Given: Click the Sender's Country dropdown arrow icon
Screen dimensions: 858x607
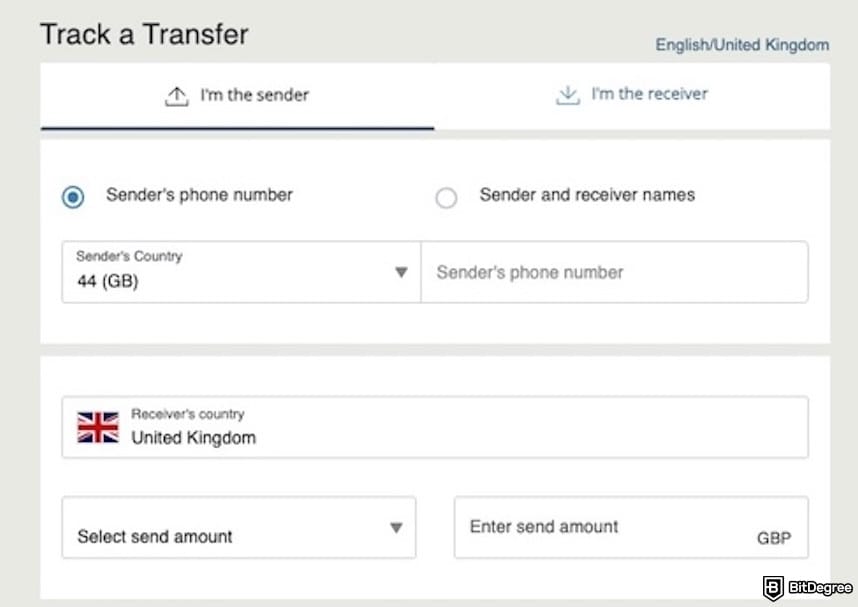Looking at the screenshot, I should pos(400,271).
